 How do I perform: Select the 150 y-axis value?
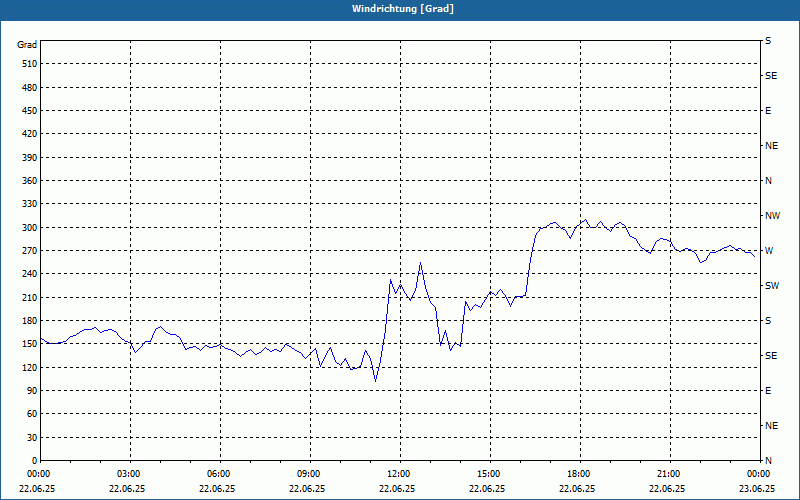point(30,344)
